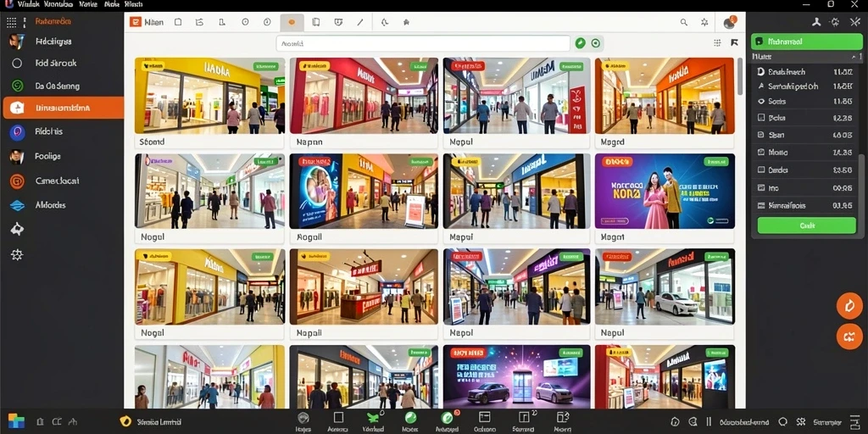
Task: Click the crossed-tools icon above the right panel
Action: pos(854,22)
